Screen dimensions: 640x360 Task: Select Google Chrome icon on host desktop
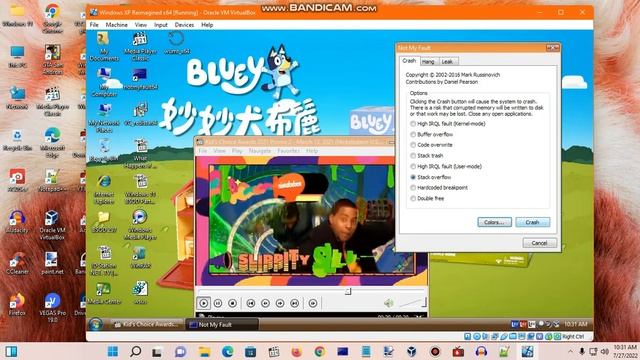[x=52, y=18]
